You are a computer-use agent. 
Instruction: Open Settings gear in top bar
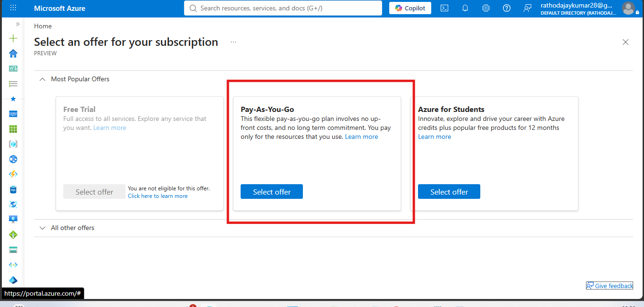[x=486, y=8]
